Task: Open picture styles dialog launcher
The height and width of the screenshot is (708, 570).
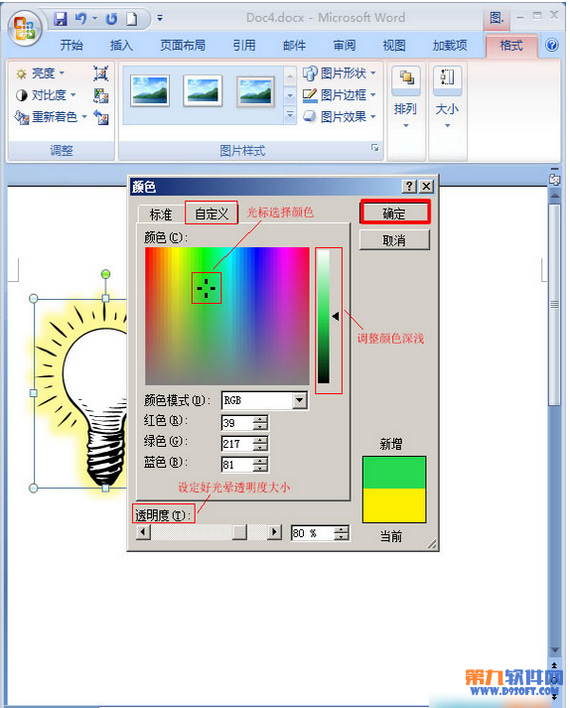Action: point(374,148)
